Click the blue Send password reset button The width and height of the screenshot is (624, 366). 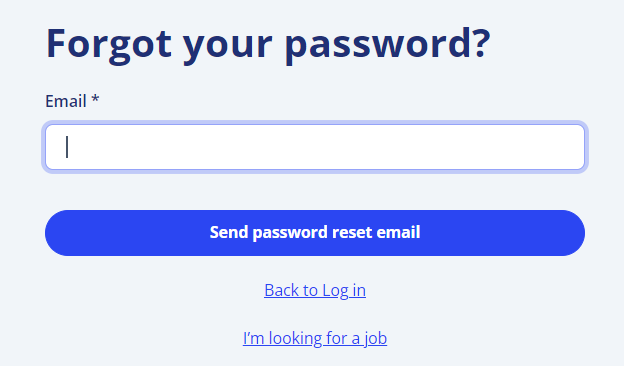315,233
